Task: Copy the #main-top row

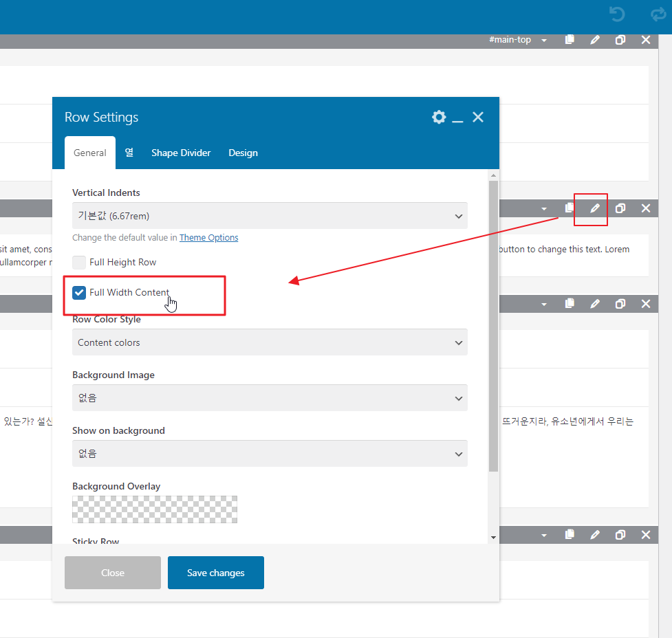Action: 570,40
